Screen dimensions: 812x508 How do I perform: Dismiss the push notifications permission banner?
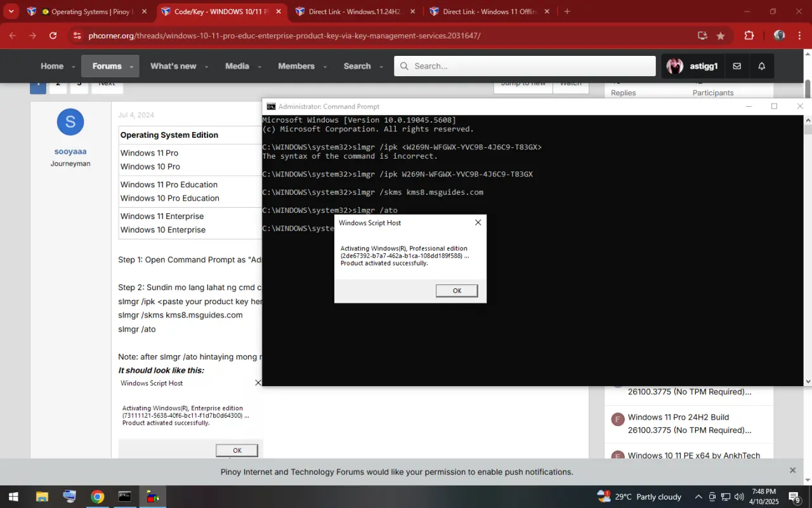[792, 471]
